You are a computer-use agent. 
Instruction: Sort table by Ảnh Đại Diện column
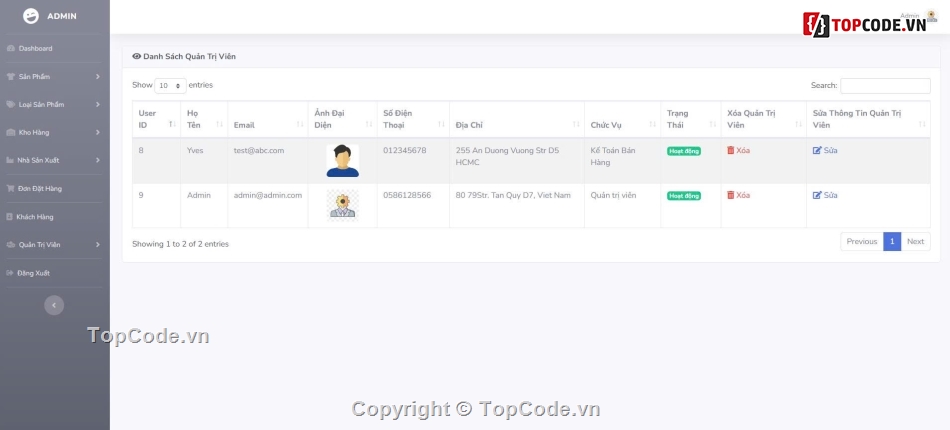pos(342,119)
